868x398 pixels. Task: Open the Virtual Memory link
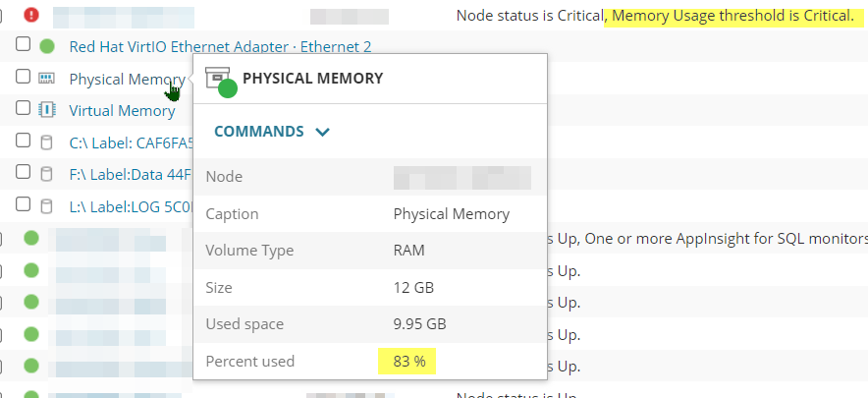tap(122, 111)
